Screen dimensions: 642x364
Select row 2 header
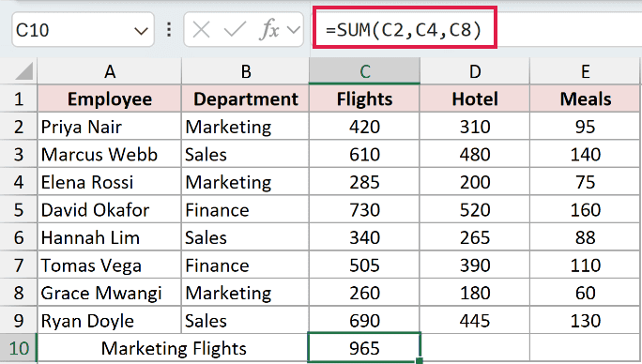point(19,127)
